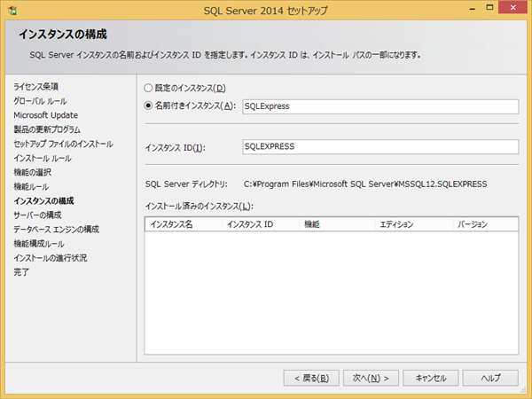Viewport: 532px width, 399px height.
Task: Minimize the setup window
Action: pyautogui.click(x=472, y=8)
